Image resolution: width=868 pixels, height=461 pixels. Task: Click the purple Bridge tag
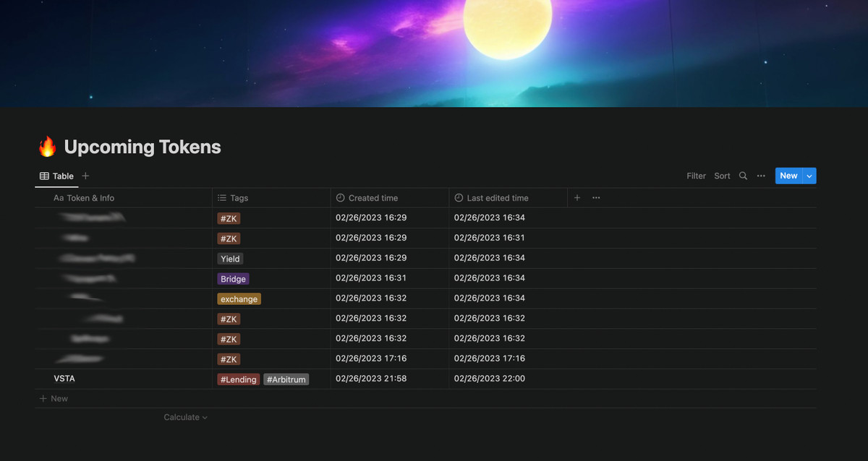click(233, 279)
